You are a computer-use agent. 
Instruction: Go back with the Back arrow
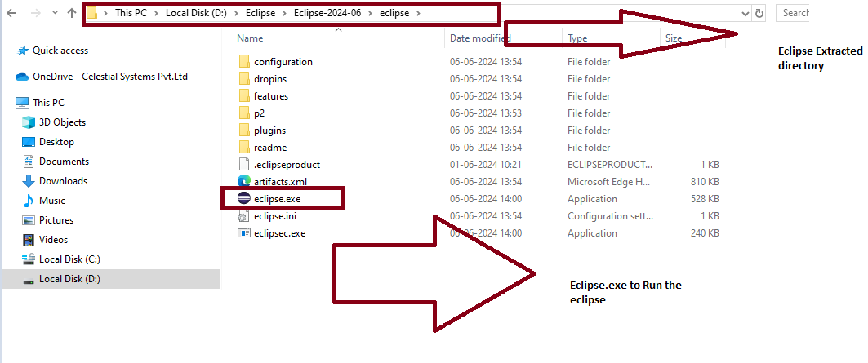tap(11, 13)
